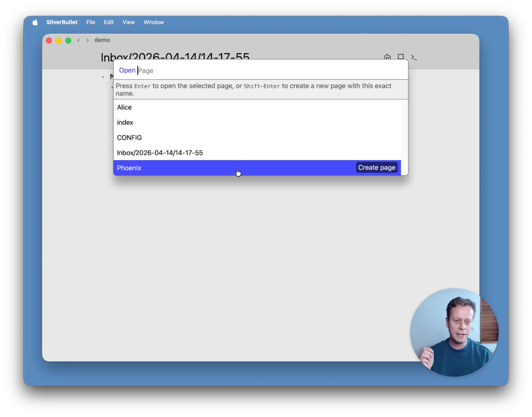The width and height of the screenshot is (532, 417).
Task: Open the Apple menu
Action: click(35, 22)
